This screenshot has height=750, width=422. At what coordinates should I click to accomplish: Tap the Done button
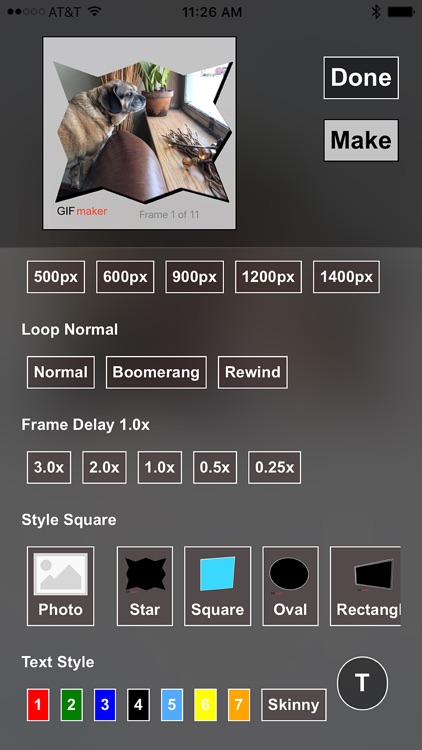(361, 77)
